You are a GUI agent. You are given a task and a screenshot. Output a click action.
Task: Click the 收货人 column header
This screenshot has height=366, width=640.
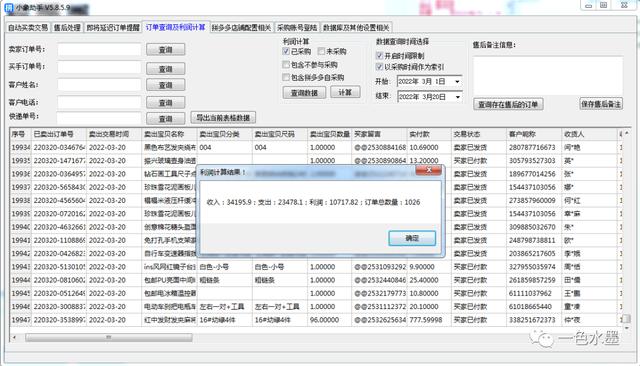click(x=589, y=134)
